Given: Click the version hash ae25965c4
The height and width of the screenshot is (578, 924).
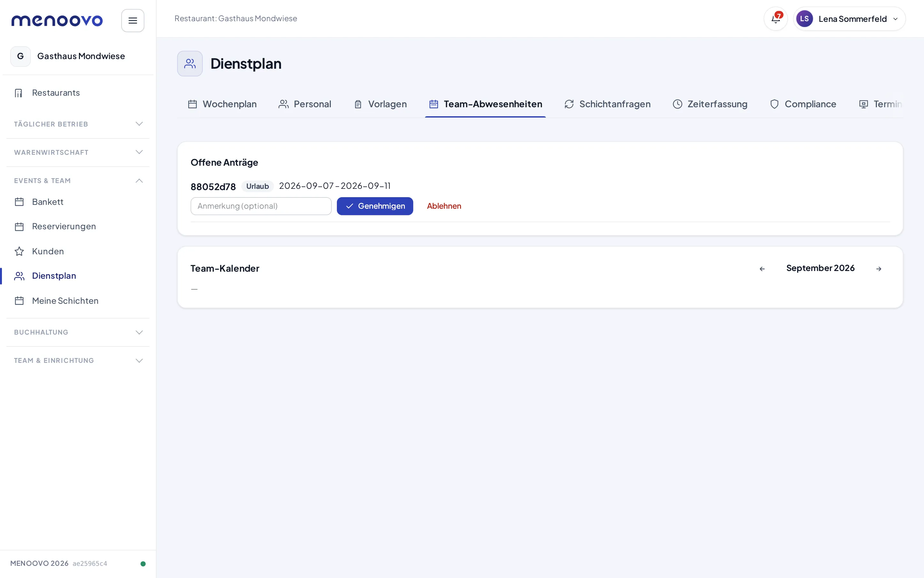Looking at the screenshot, I should [x=90, y=564].
